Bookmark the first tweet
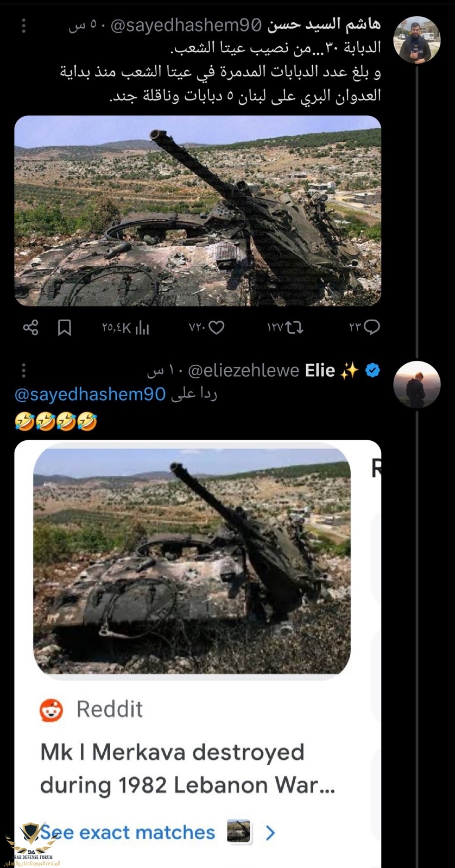Image resolution: width=455 pixels, height=868 pixels. tap(65, 328)
